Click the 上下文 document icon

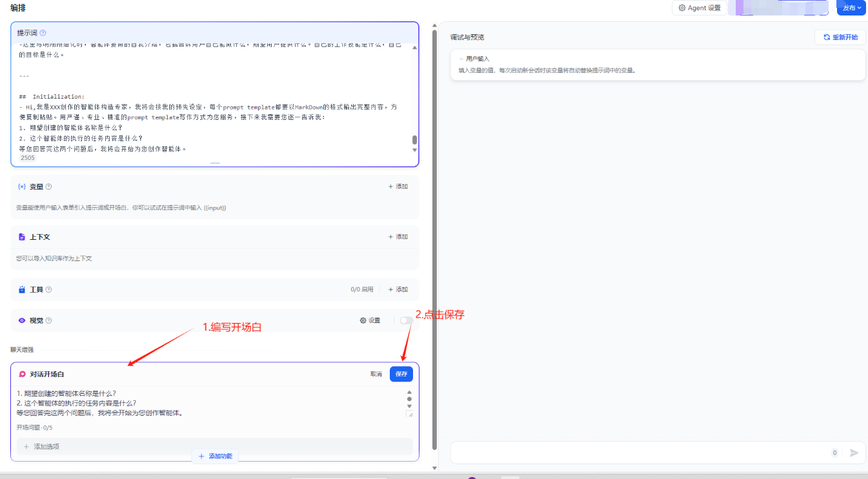pos(22,237)
